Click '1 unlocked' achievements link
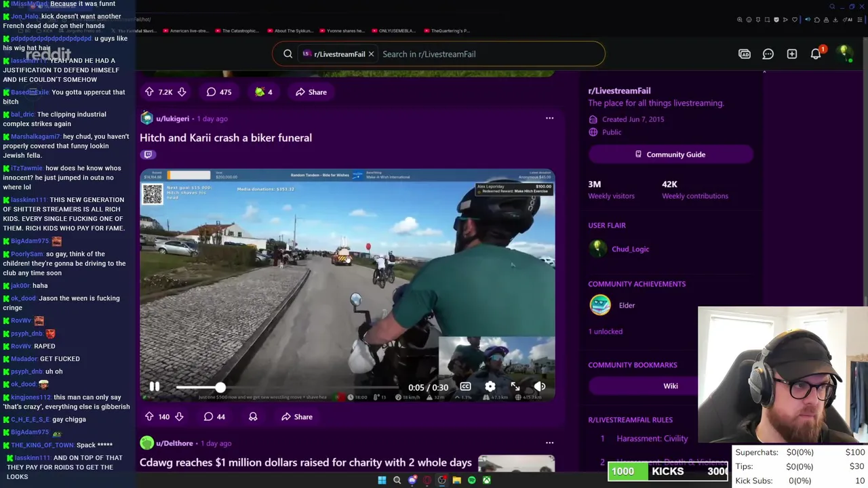Screen dimensions: 868x488 605,331
